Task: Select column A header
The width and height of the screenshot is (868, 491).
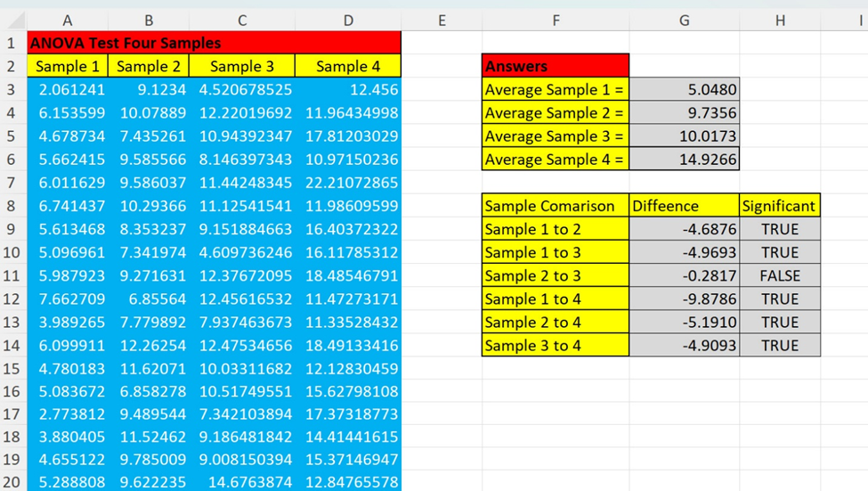Action: 68,20
